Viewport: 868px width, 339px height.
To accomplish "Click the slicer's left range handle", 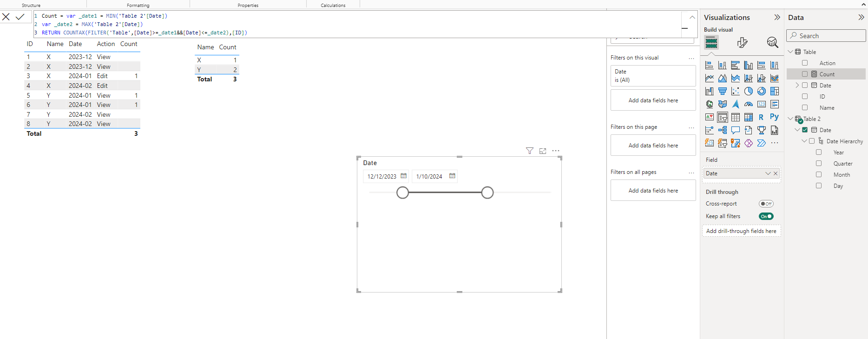I will pyautogui.click(x=403, y=193).
